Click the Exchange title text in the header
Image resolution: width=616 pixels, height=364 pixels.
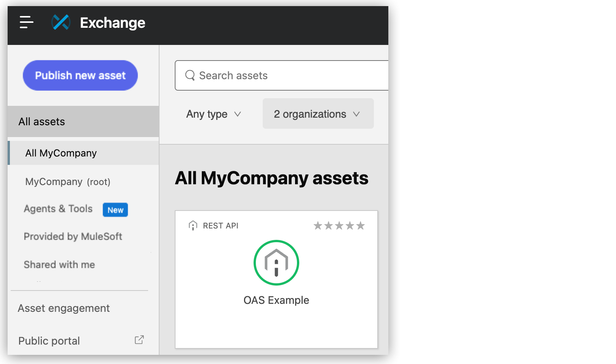(x=112, y=23)
